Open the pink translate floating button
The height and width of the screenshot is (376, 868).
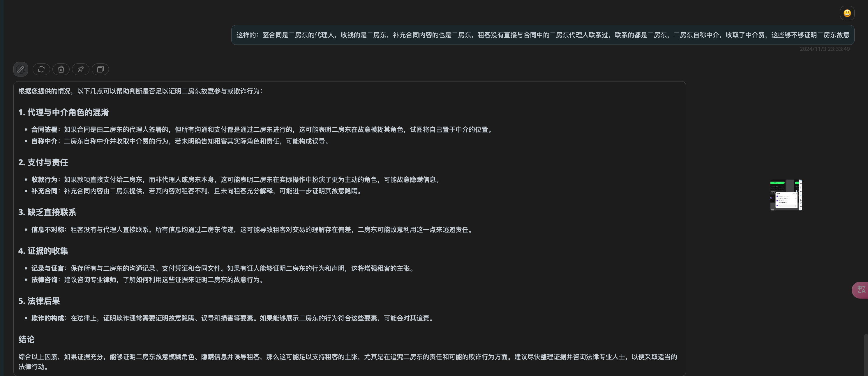pyautogui.click(x=860, y=290)
